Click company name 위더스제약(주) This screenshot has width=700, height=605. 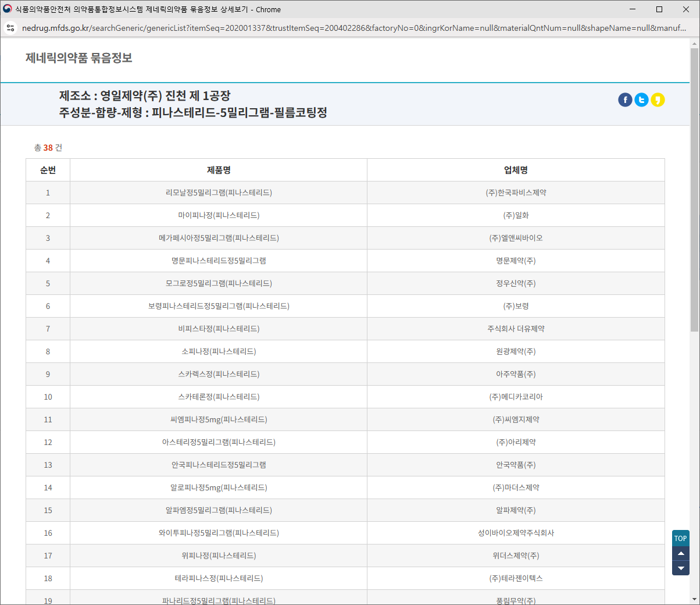pos(516,556)
